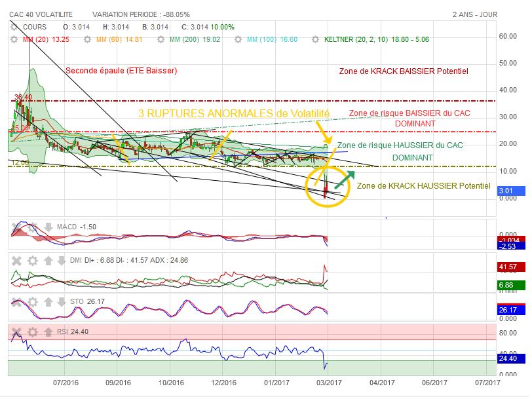Viewport: 532px width, 397px height.
Task: Click the green 6.88 DMI value tag
Action: [511, 285]
